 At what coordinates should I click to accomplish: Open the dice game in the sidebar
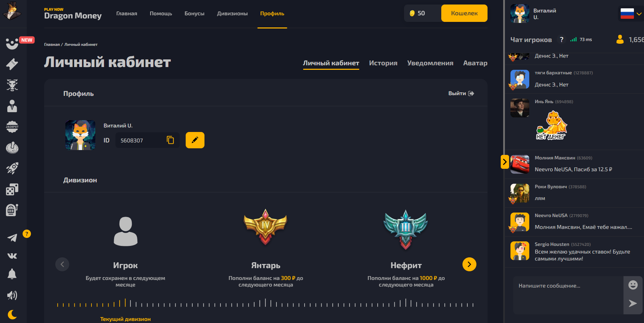(x=12, y=189)
